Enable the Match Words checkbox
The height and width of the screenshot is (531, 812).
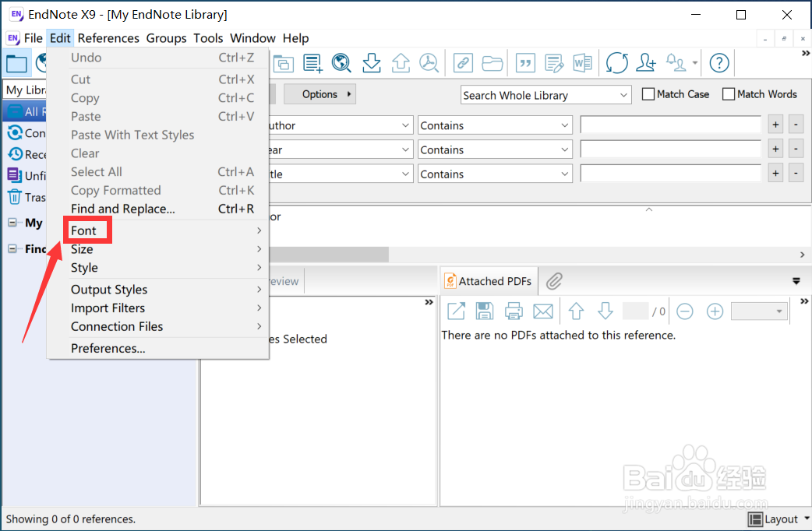(x=728, y=94)
